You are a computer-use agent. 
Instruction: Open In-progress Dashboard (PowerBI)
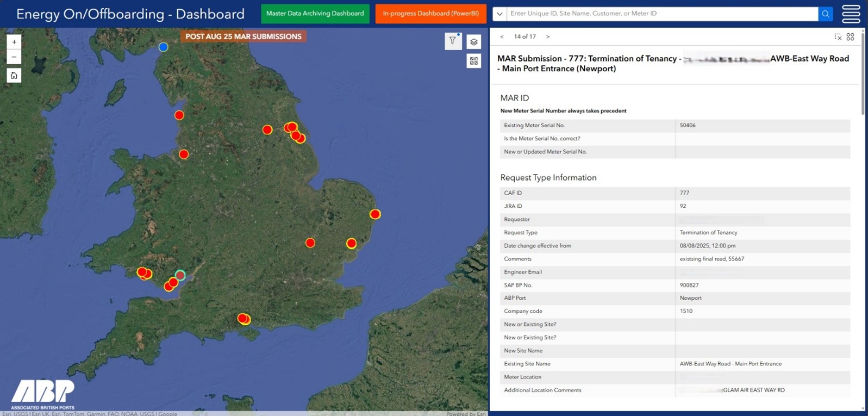click(x=431, y=14)
